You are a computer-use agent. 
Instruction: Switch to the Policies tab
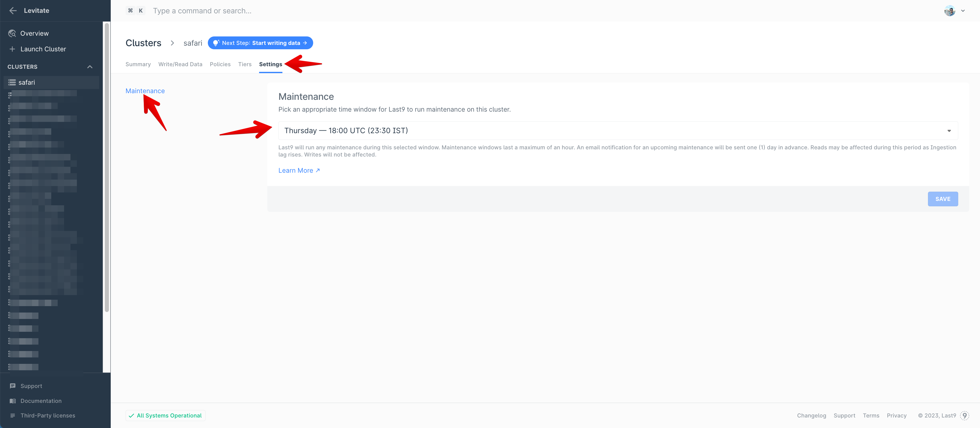pyautogui.click(x=220, y=64)
